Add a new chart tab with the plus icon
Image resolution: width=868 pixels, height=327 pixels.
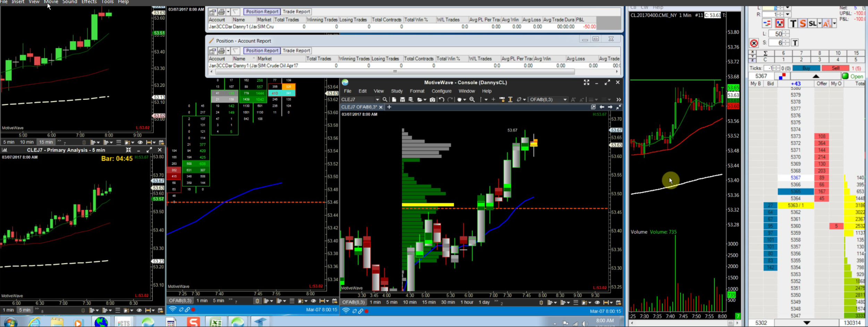point(389,107)
